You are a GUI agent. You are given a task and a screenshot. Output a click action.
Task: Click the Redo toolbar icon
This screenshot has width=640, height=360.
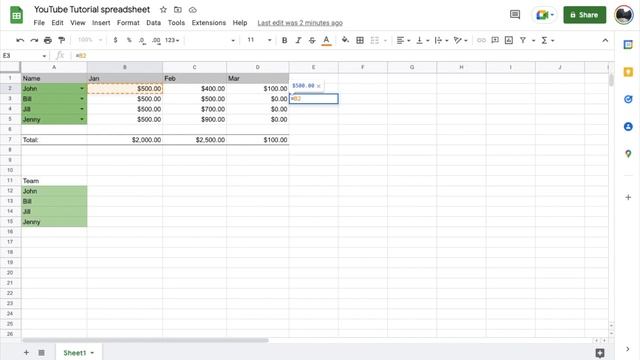(34, 40)
